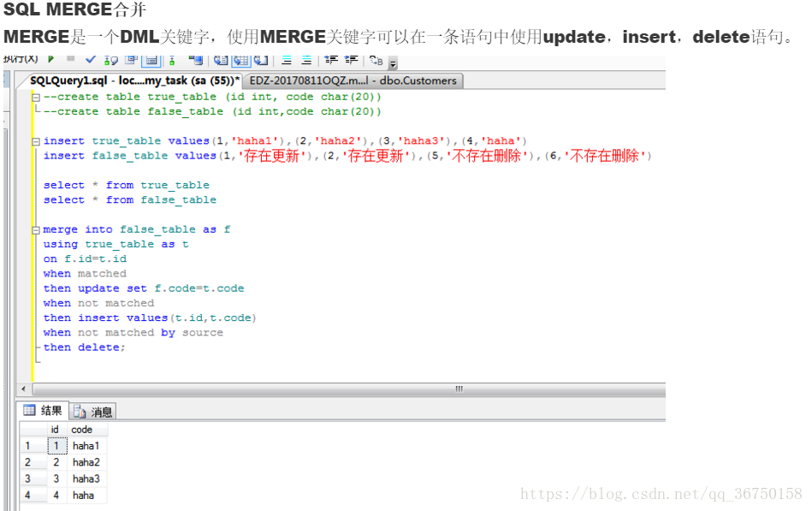Comment out selected lines icon
The height and width of the screenshot is (511, 812).
(287, 60)
